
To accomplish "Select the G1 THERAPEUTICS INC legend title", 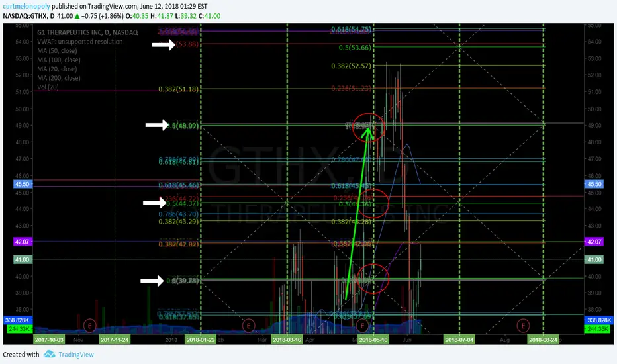I will click(x=87, y=32).
